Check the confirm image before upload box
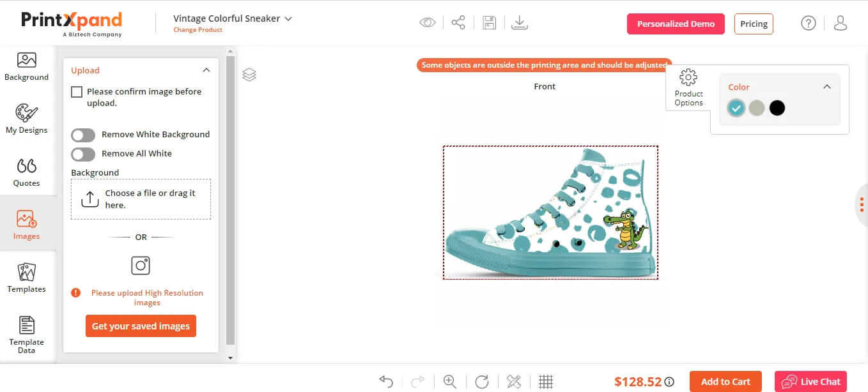The image size is (868, 392). click(x=77, y=92)
